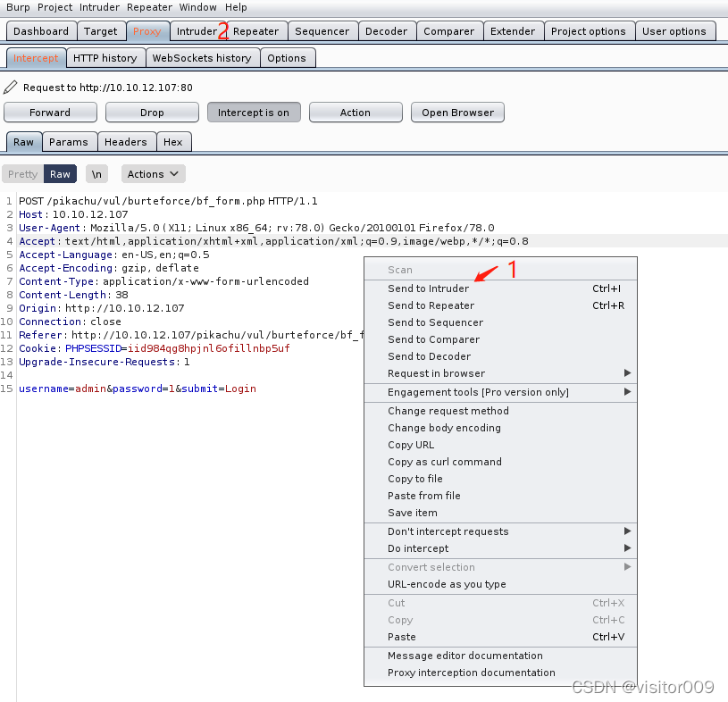Switch to the Target tab
The width and height of the screenshot is (728, 702).
coord(101,31)
